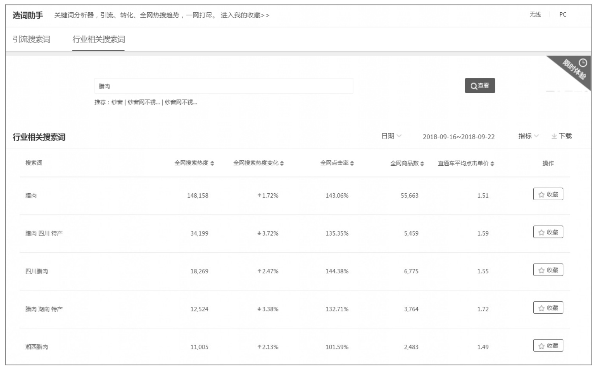Click the 搜索词 column header

click(34, 163)
